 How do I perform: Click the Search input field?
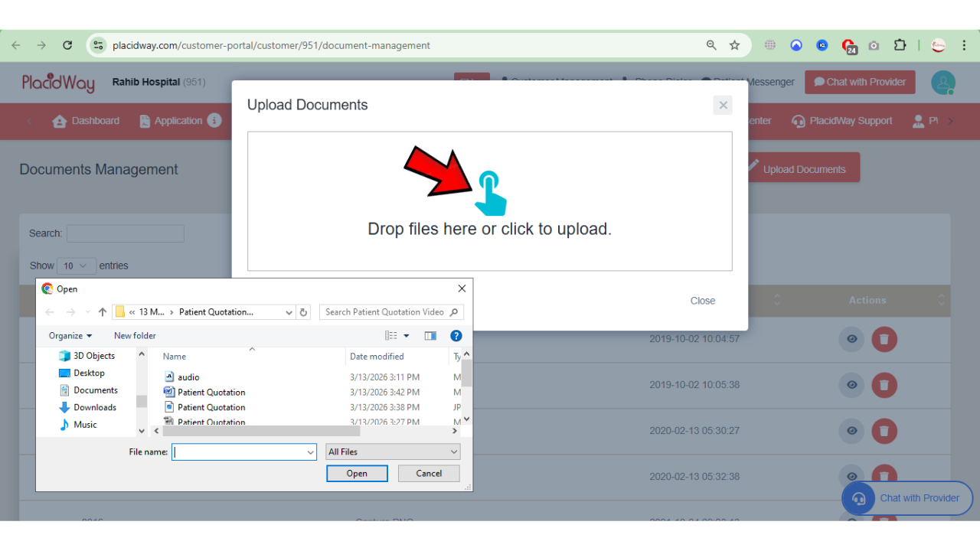(x=125, y=233)
